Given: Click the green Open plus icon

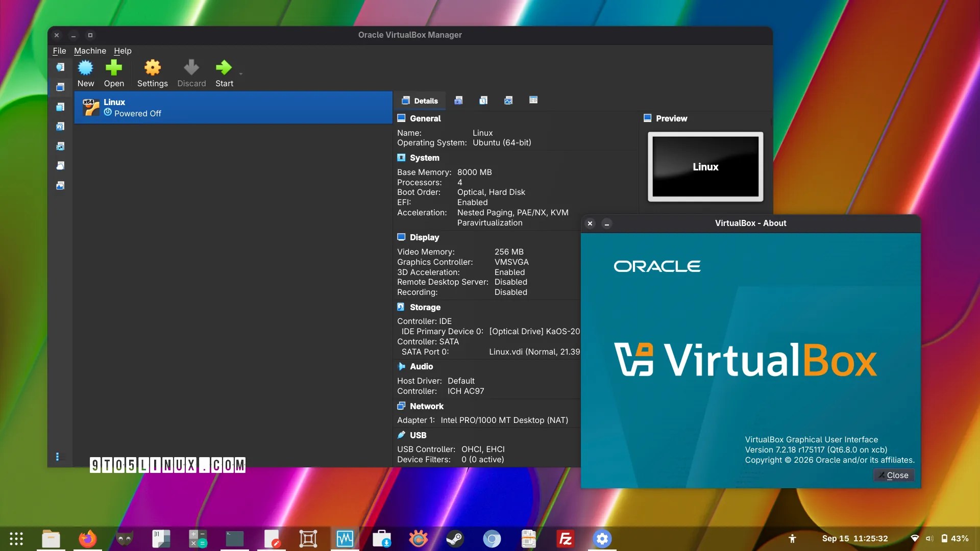Looking at the screenshot, I should pos(114,67).
